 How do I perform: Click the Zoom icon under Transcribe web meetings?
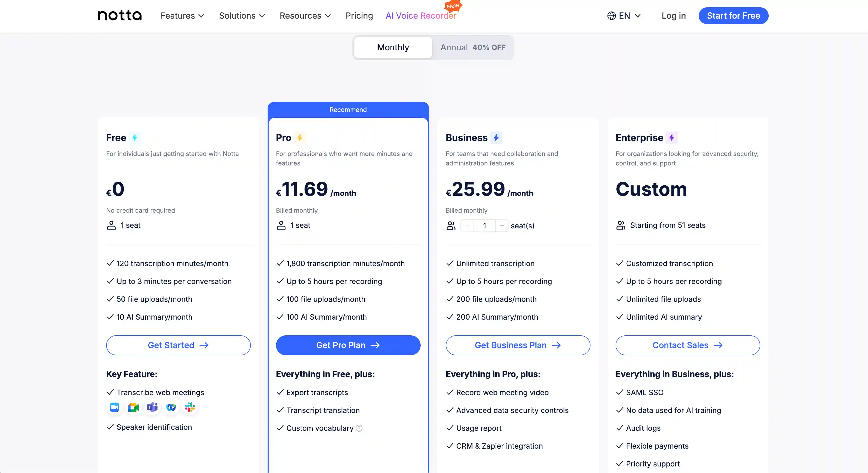pos(115,407)
